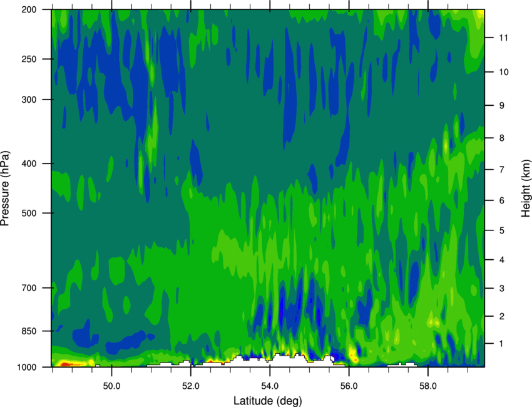Select the 1000 pressure tick label

click(x=26, y=368)
